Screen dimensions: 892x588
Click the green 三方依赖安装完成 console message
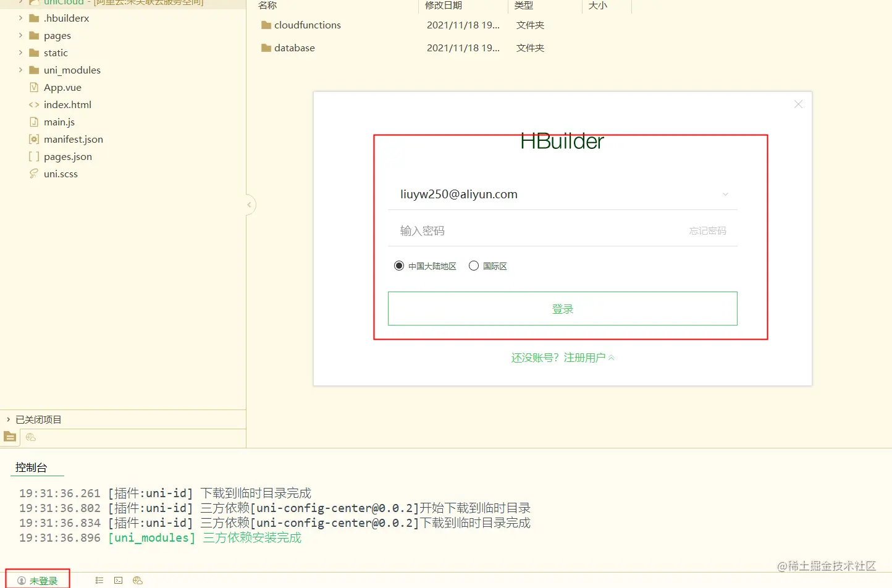[252, 538]
